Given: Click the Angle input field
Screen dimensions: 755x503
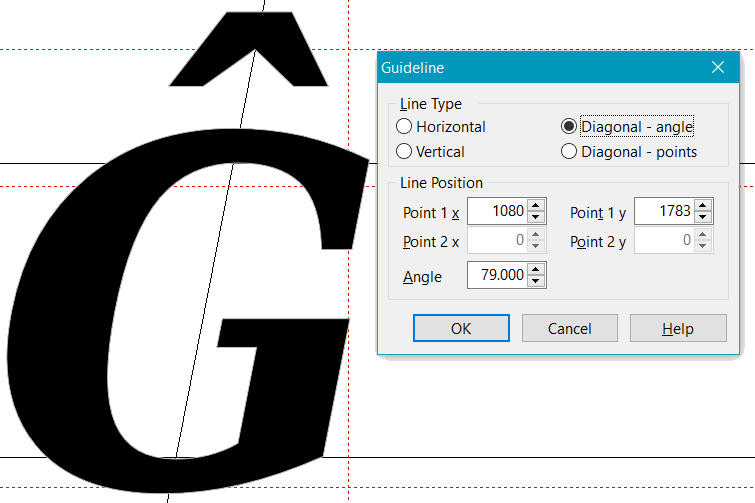Looking at the screenshot, I should click(x=497, y=275).
